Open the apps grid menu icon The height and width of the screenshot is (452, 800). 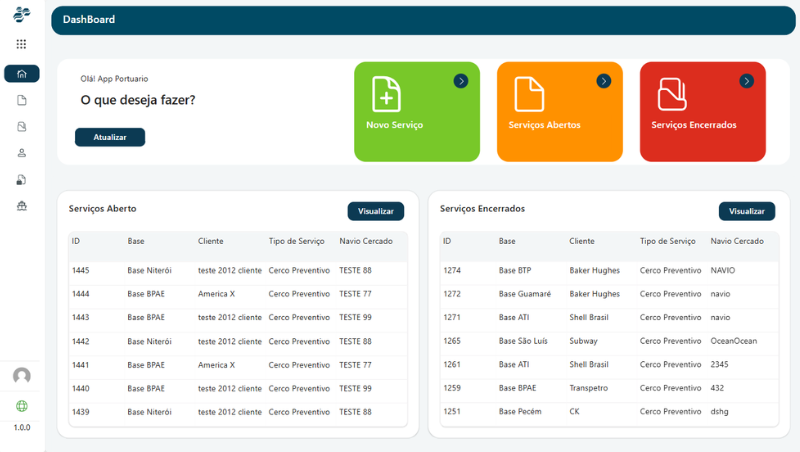(x=21, y=44)
